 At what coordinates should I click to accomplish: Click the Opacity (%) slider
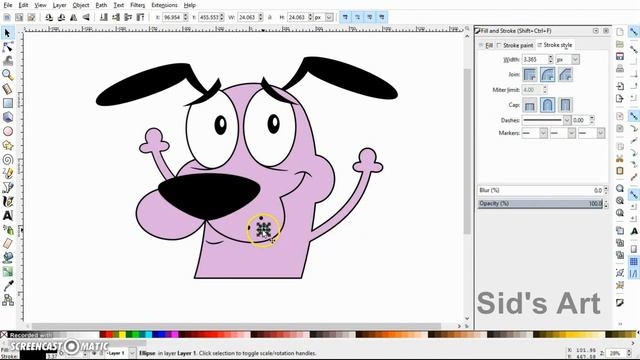pyautogui.click(x=540, y=203)
